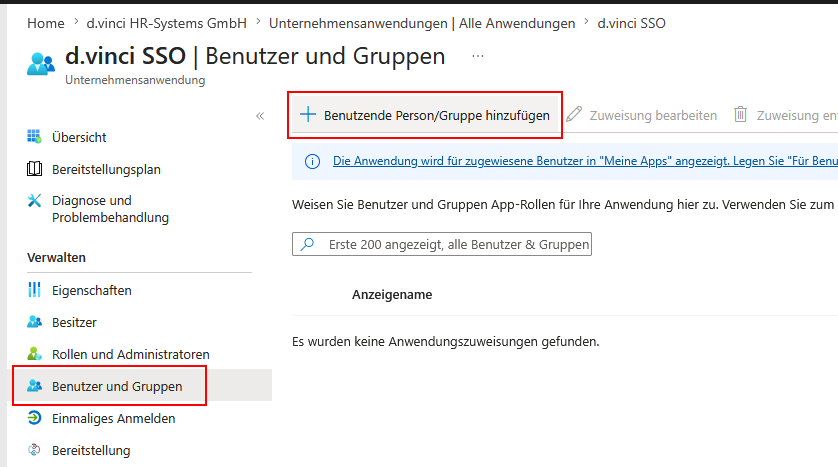Focus the users and groups search field

click(442, 244)
